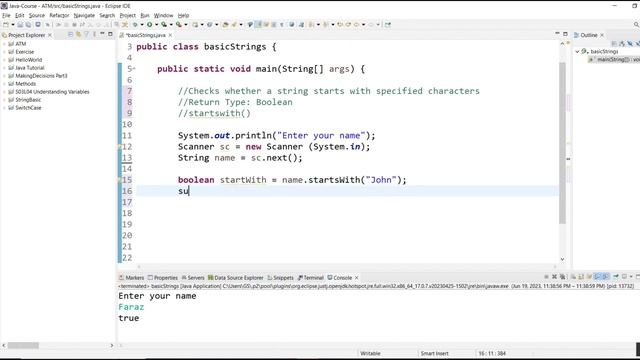Minimize the editor area
Screen dimensions: 640x360
[557, 34]
